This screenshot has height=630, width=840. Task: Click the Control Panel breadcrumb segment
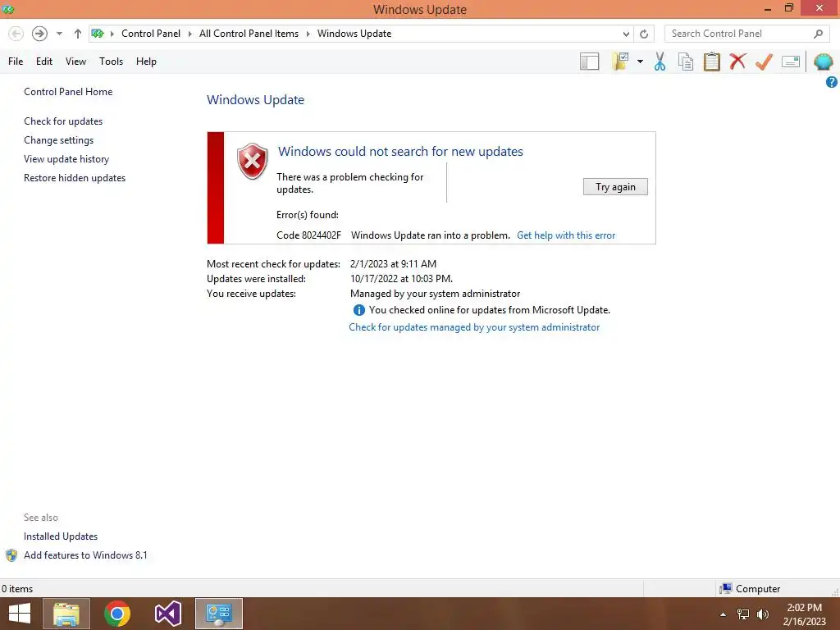coord(151,34)
